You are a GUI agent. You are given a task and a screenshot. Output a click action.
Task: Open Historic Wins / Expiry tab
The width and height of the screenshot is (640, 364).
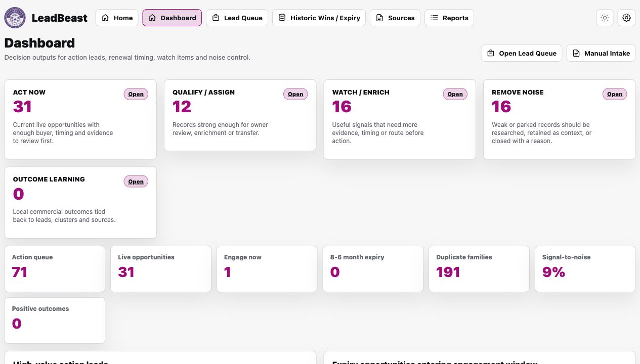(x=319, y=18)
